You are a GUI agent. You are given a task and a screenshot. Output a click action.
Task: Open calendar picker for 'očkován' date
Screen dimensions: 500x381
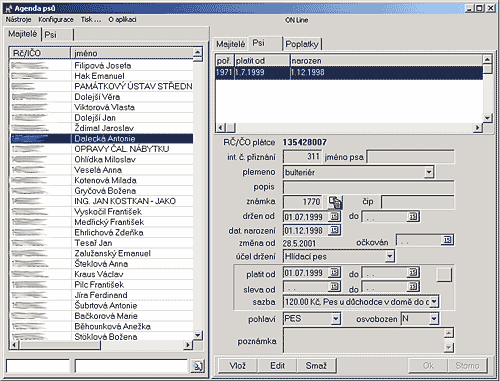point(447,240)
